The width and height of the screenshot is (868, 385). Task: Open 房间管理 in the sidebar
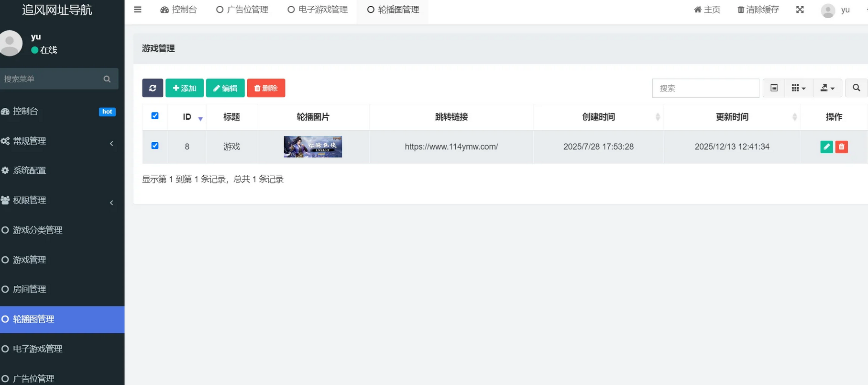62,289
